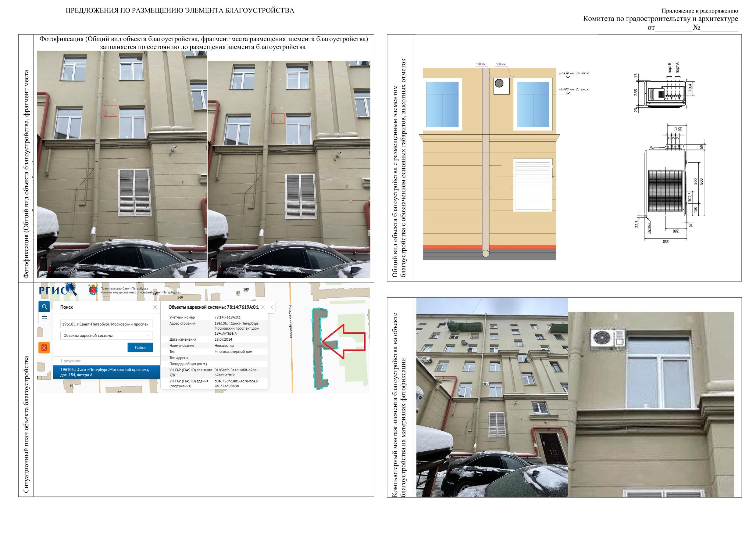Image resolution: width=756 pixels, height=535 pixels.
Task: Click the Тип value Многоквартирный дом
Action: 233,351
